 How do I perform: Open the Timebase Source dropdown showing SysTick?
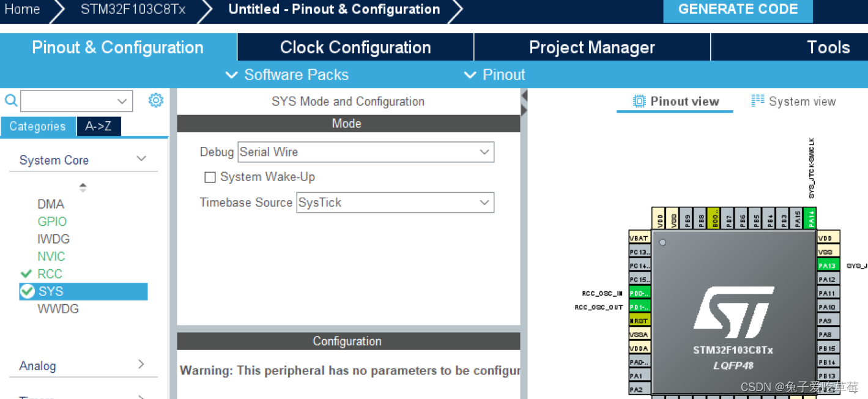395,203
